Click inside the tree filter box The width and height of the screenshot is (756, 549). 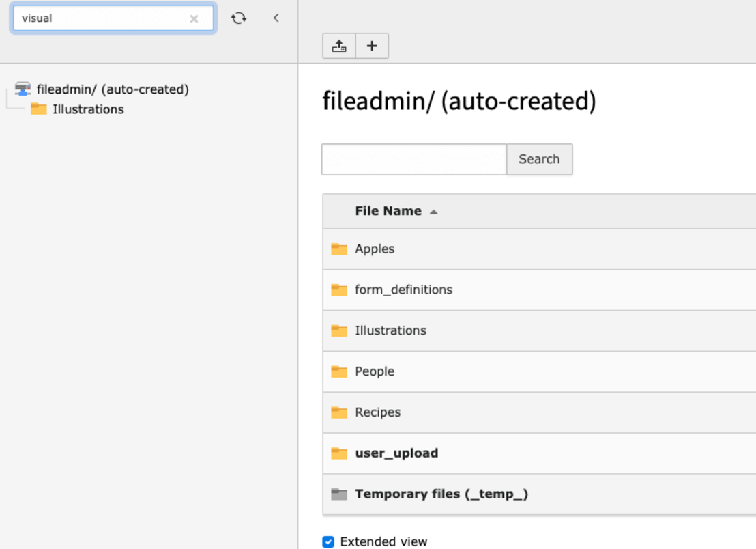[x=102, y=18]
